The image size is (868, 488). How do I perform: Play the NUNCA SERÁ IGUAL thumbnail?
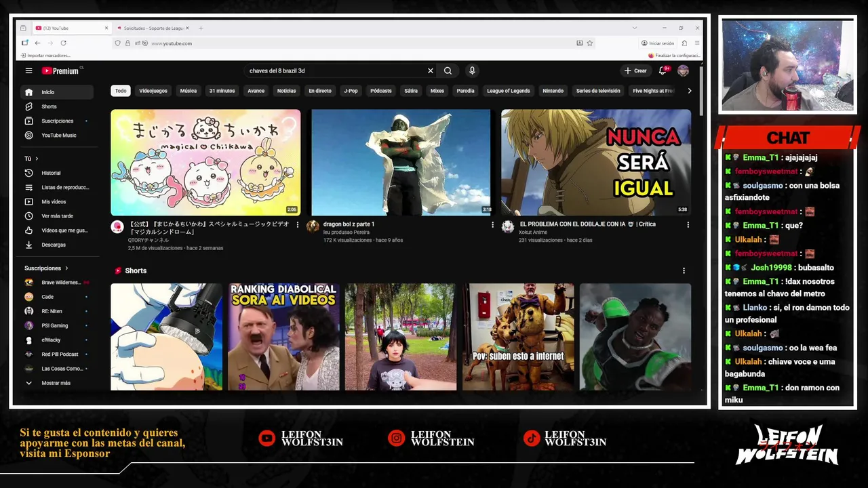coord(596,163)
